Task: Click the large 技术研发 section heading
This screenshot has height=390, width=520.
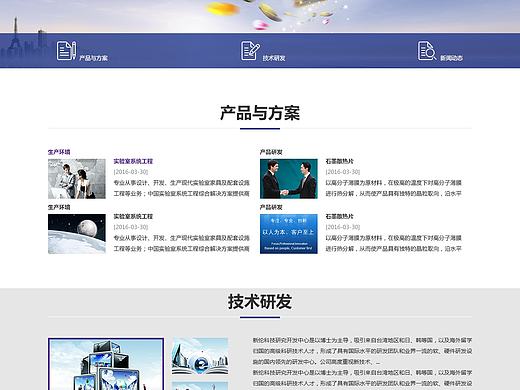Action: click(260, 301)
